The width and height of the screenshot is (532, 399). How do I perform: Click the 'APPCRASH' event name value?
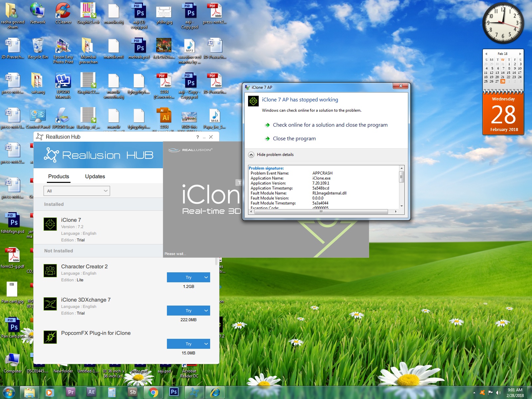(x=322, y=173)
